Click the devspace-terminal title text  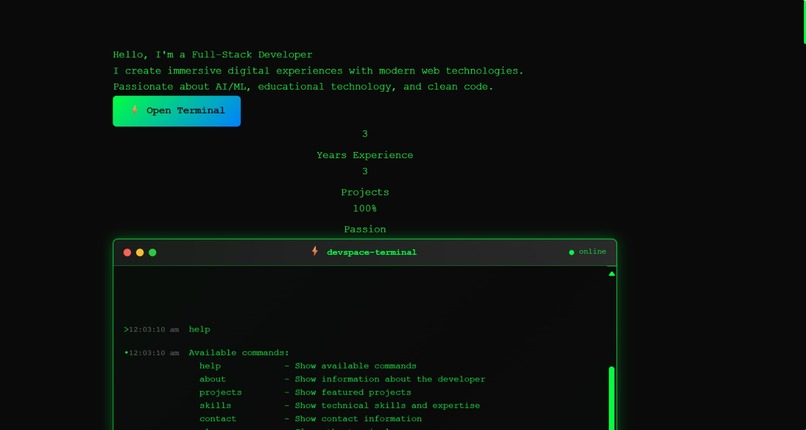click(372, 252)
